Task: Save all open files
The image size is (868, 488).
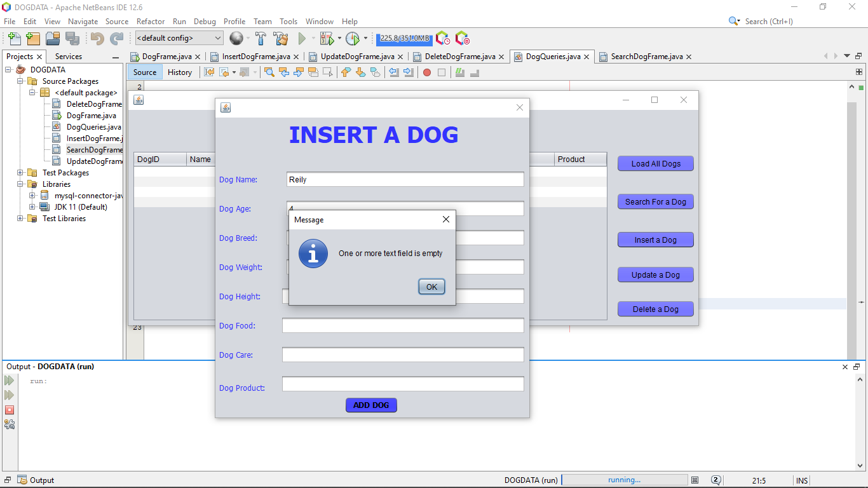Action: click(x=72, y=38)
